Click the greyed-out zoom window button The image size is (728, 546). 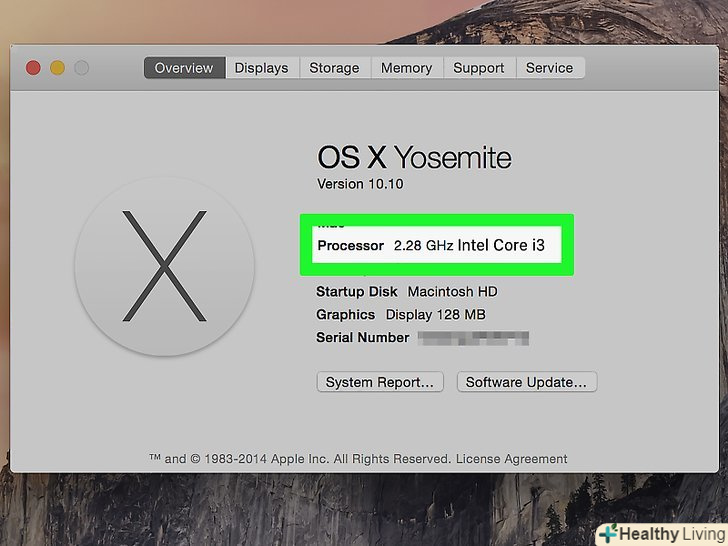(82, 68)
